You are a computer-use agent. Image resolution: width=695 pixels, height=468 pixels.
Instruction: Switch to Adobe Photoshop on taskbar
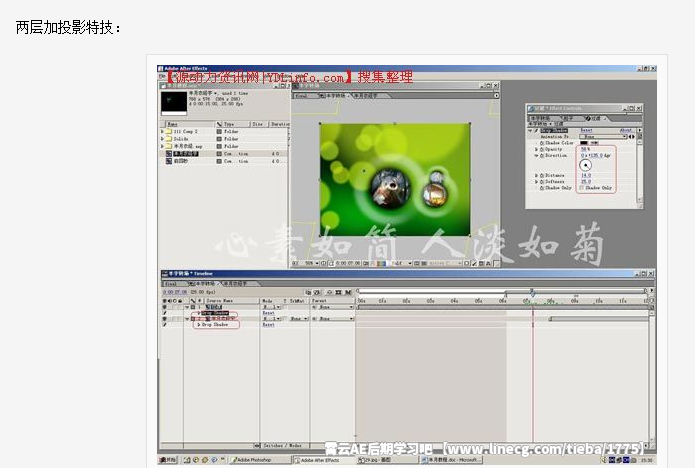point(260,460)
